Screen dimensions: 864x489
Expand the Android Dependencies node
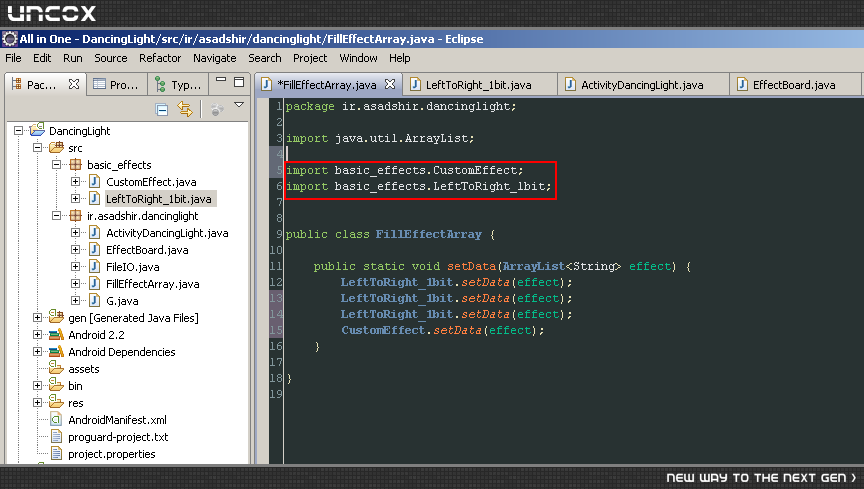pyautogui.click(x=37, y=352)
